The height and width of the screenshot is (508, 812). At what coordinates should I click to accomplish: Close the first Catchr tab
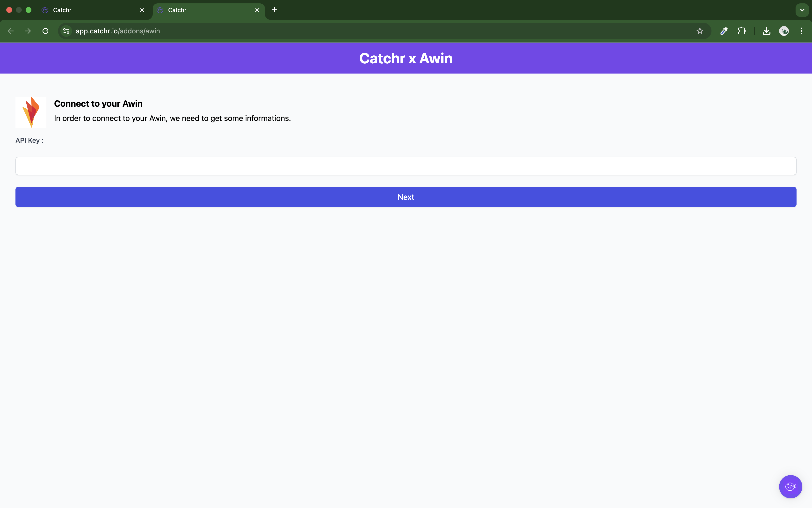coord(142,10)
